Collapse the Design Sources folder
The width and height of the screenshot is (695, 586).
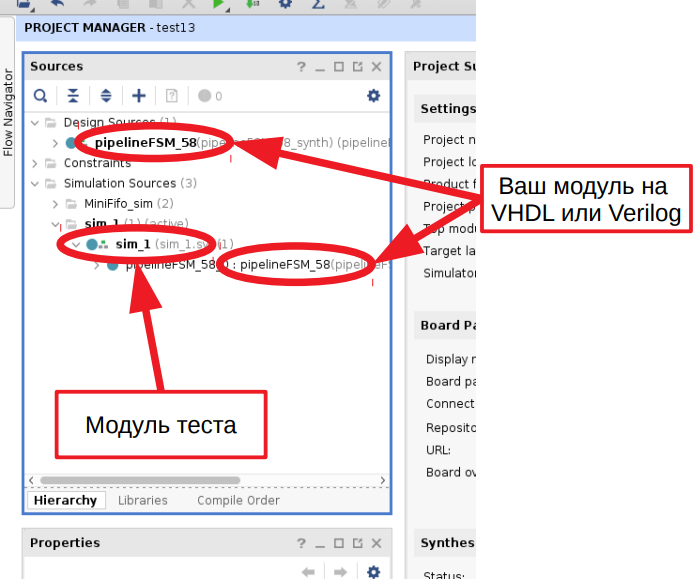coord(36,123)
